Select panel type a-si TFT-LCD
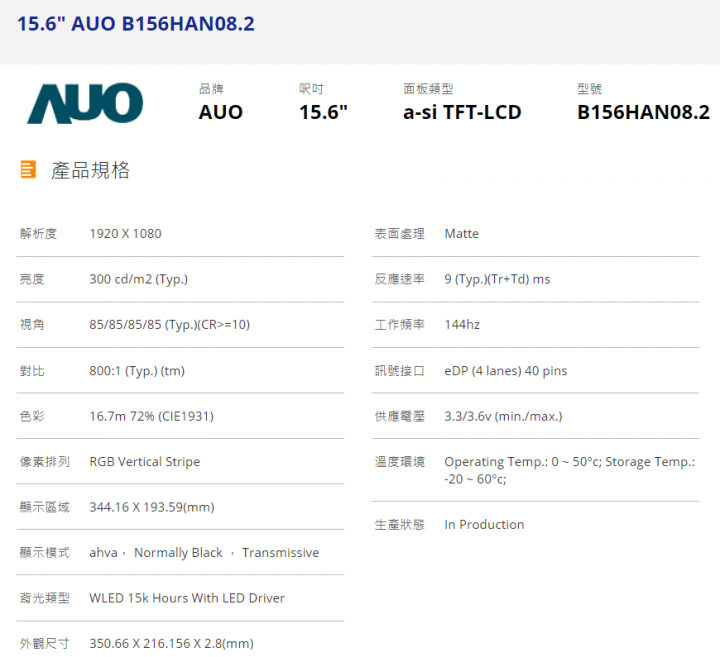This screenshot has height=657, width=720. tap(462, 112)
